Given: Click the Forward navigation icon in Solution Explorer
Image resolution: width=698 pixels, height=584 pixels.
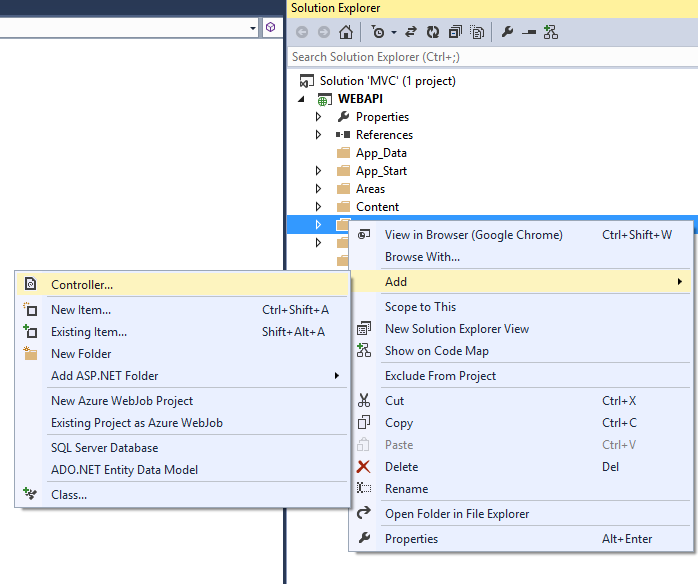Looking at the screenshot, I should 324,32.
